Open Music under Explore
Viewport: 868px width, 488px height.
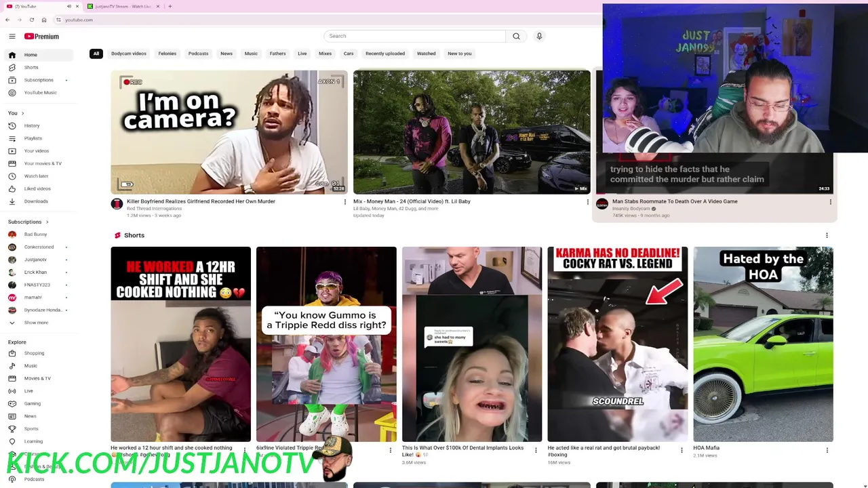click(x=41, y=365)
